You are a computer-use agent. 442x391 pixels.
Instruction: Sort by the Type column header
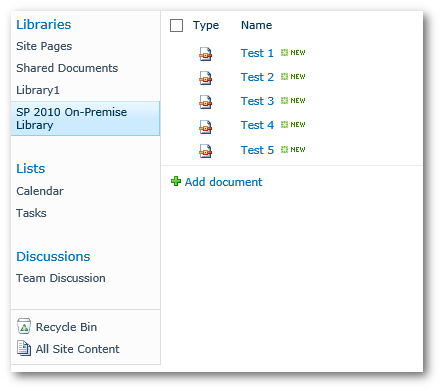(206, 25)
